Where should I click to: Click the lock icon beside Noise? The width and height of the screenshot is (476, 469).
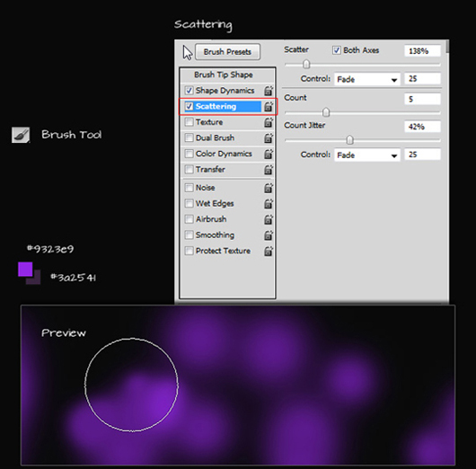pos(269,188)
